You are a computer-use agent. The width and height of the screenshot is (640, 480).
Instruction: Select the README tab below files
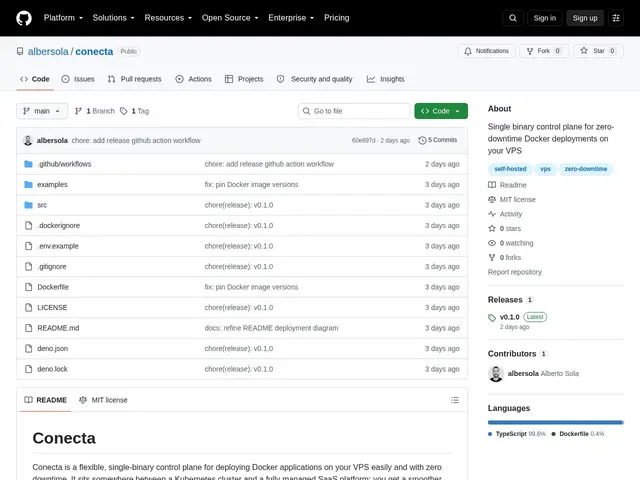[x=45, y=400]
